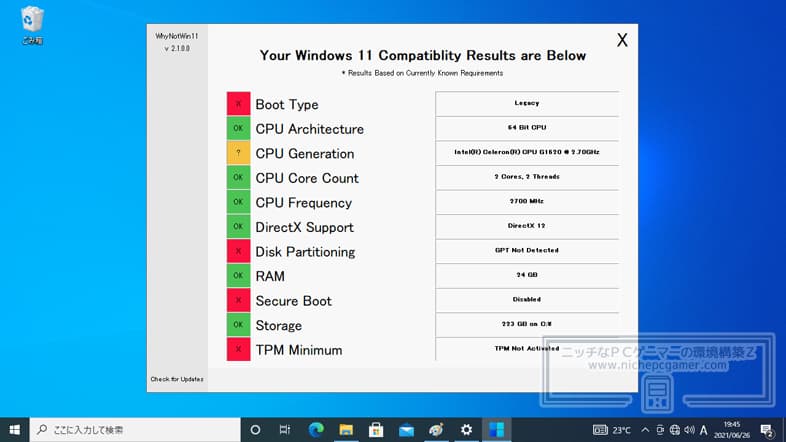Click the Secure Boot Disabled result

[x=527, y=300]
